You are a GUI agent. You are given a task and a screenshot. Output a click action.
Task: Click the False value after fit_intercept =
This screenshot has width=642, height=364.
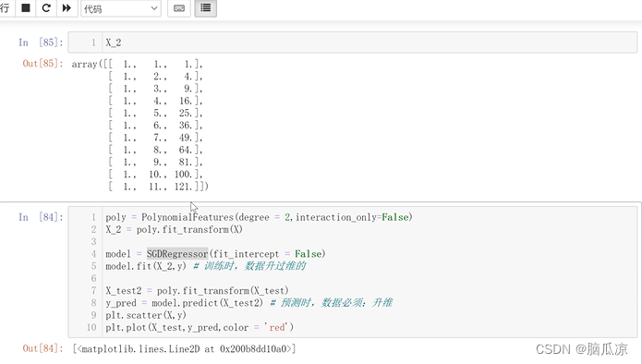pyautogui.click(x=308, y=254)
